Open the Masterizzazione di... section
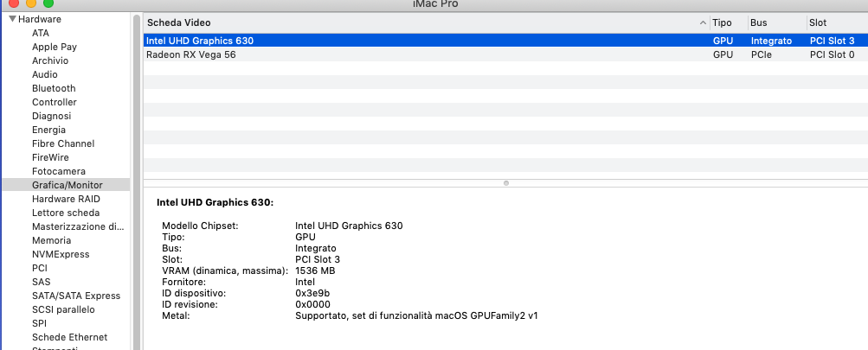The width and height of the screenshot is (868, 350). (x=78, y=226)
